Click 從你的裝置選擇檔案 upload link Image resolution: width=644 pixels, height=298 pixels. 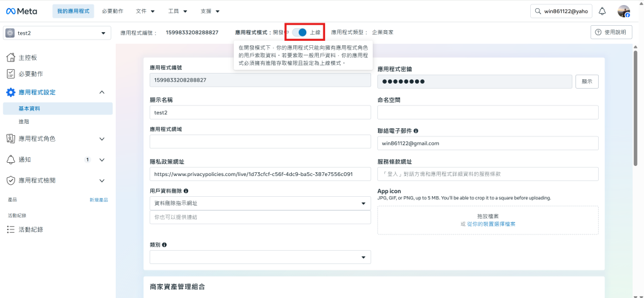click(x=491, y=224)
